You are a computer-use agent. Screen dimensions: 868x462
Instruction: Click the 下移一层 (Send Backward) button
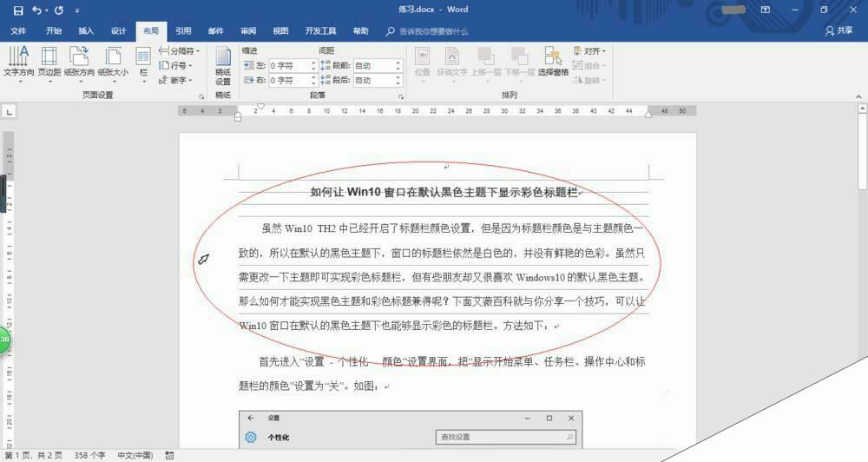519,64
